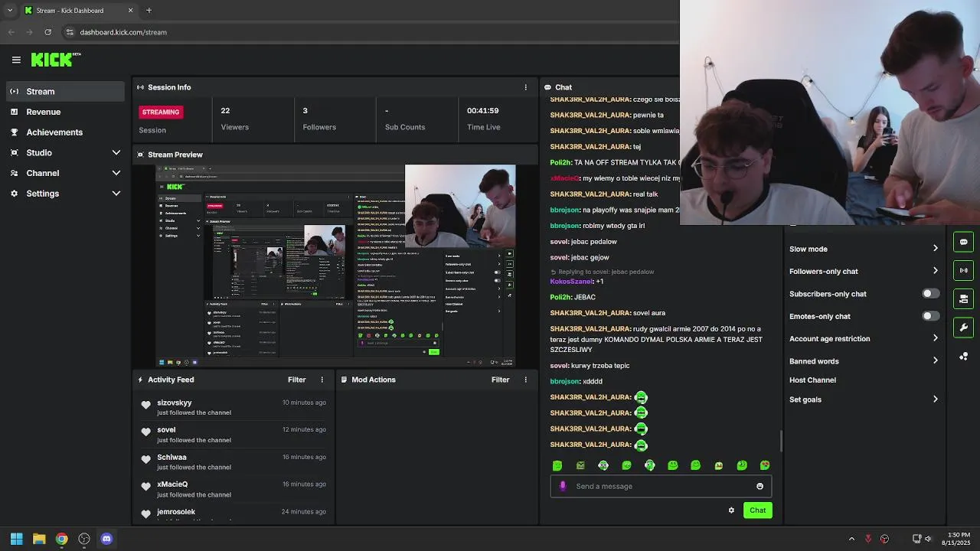
Task: Click the stream preview thumbnail
Action: pos(336,266)
